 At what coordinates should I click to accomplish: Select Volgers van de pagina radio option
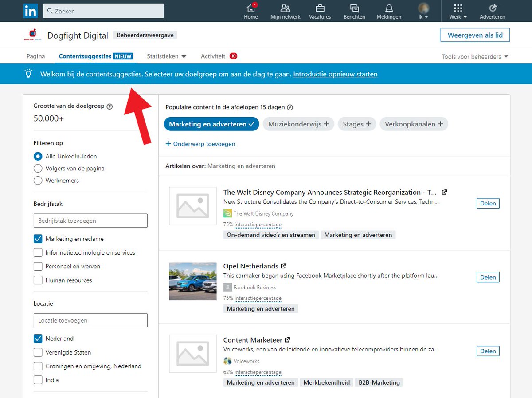(38, 169)
